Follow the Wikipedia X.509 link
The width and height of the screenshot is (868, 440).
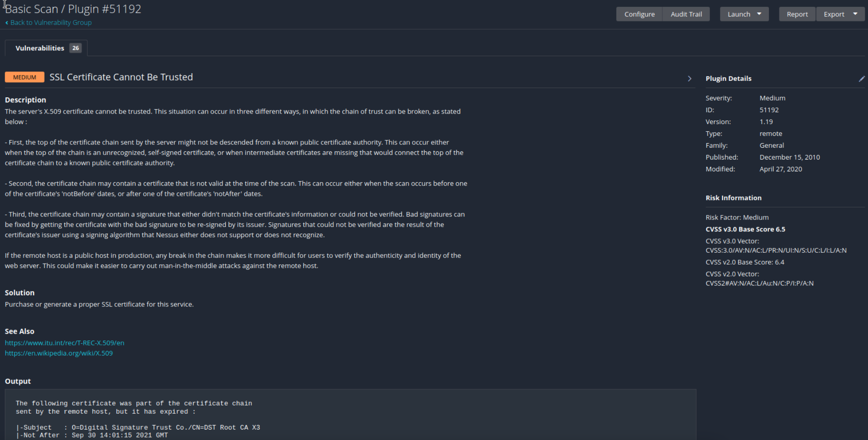tap(59, 353)
